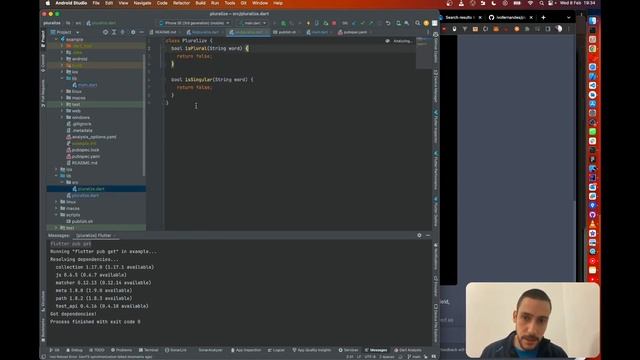Open the Navigate menu

coord(142,3)
